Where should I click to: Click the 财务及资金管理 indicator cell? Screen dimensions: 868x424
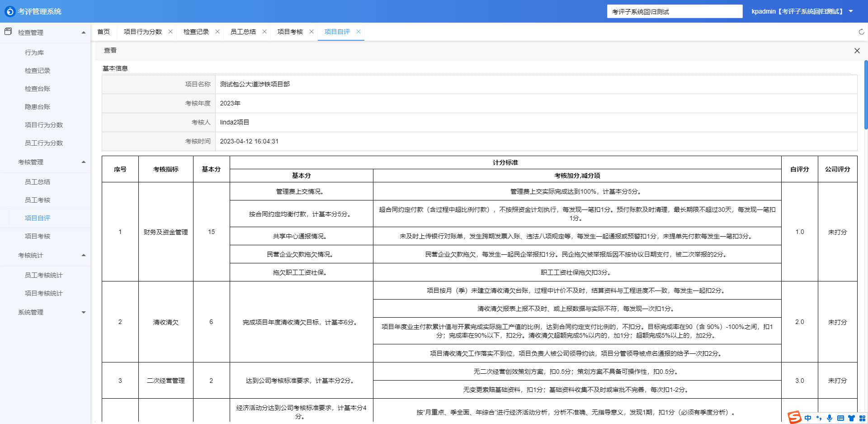166,232
